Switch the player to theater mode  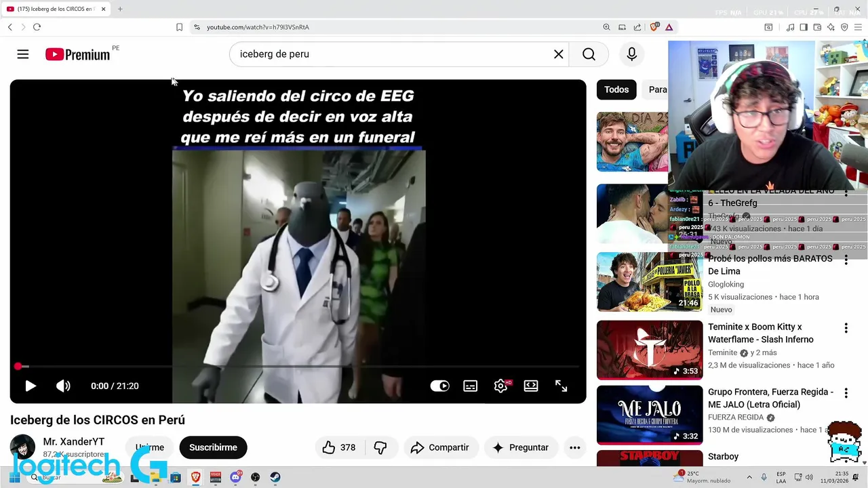tap(531, 386)
